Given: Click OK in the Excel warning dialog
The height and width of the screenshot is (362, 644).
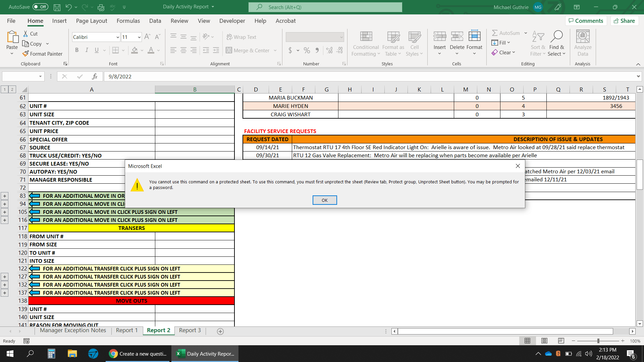Looking at the screenshot, I should (x=325, y=200).
